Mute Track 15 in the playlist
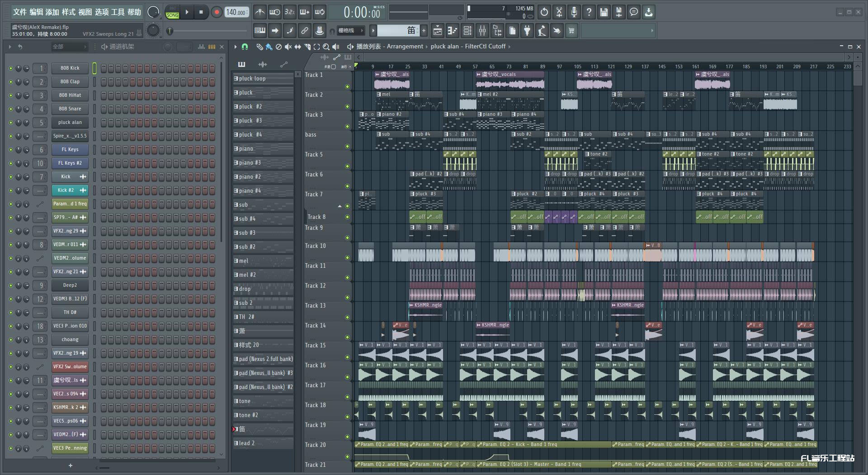Screen dimensions: 868x475 [347, 357]
